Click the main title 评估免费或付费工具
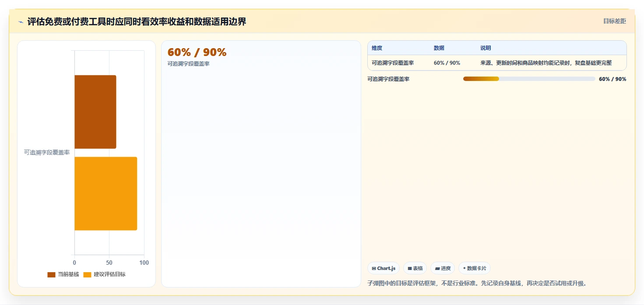Image resolution: width=644 pixels, height=305 pixels. pos(137,22)
